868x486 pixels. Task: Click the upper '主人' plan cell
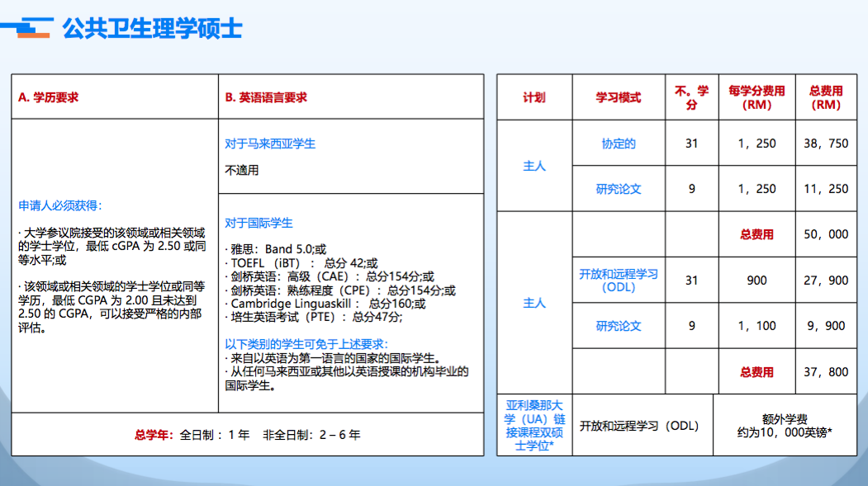pyautogui.click(x=534, y=166)
